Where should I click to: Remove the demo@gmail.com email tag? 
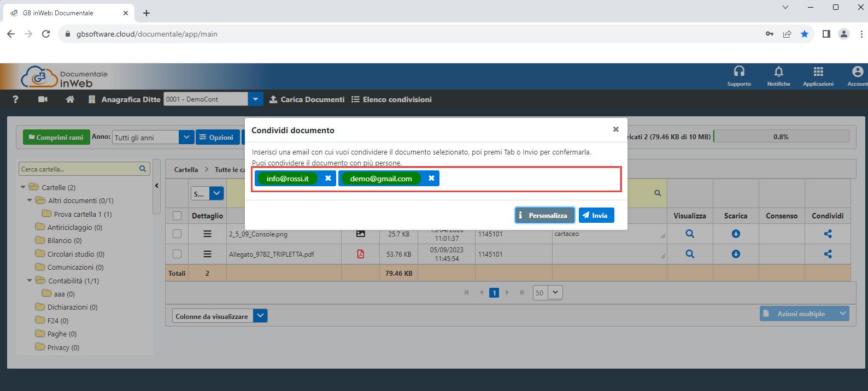[x=431, y=179]
